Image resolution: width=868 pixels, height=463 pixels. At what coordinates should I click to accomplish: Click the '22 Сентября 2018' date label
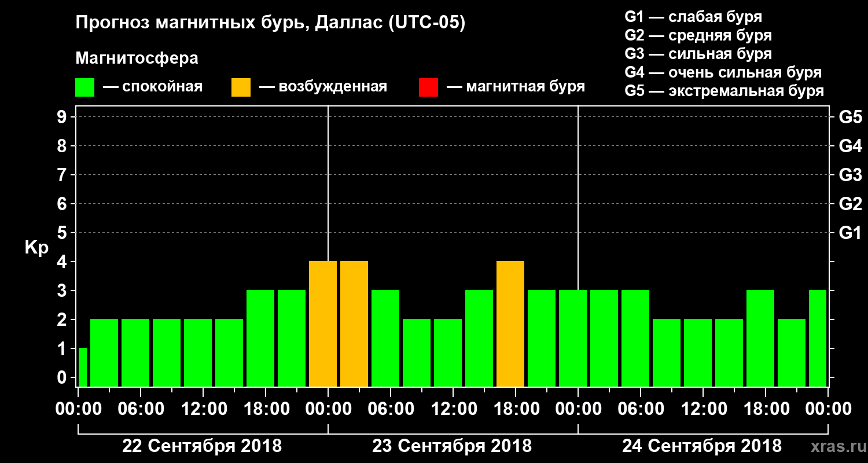click(202, 446)
